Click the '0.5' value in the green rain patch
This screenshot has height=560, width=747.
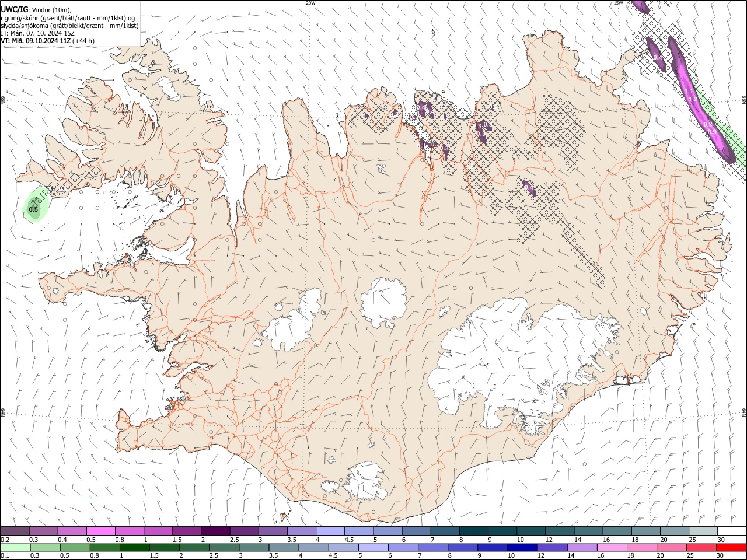(x=33, y=209)
